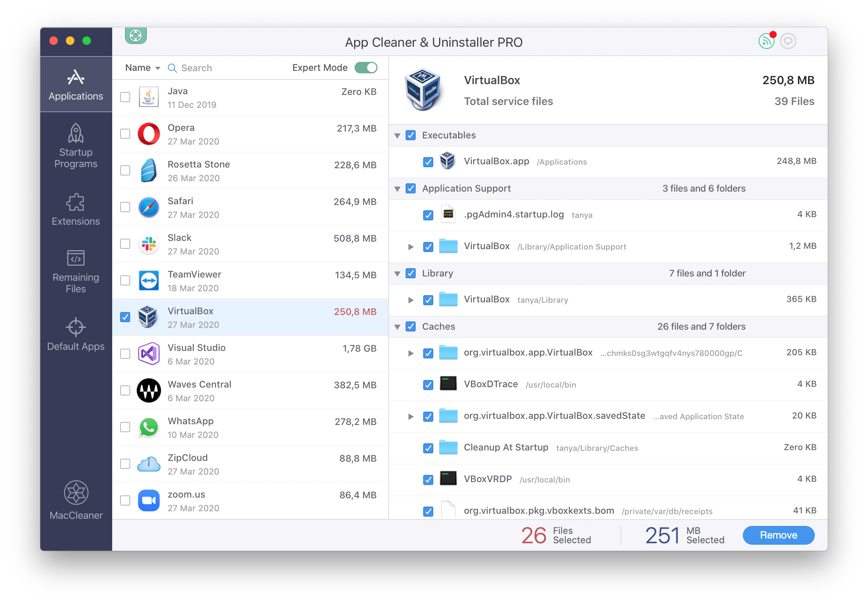Navigate to Extensions section

coord(76,211)
